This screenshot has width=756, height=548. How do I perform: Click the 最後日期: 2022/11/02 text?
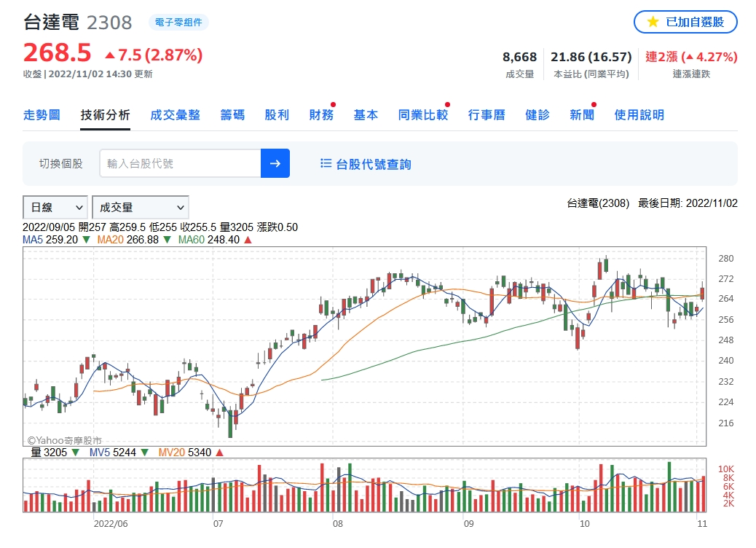pos(688,203)
